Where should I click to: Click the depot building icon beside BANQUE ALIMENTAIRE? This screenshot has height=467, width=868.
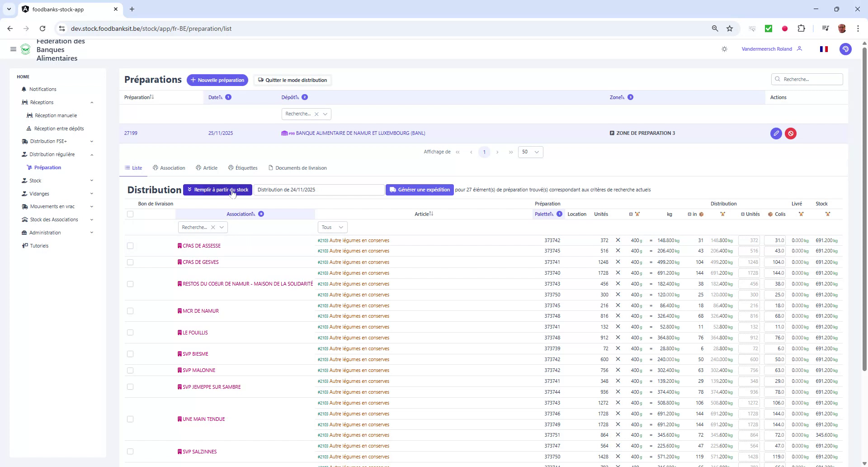pyautogui.click(x=284, y=133)
